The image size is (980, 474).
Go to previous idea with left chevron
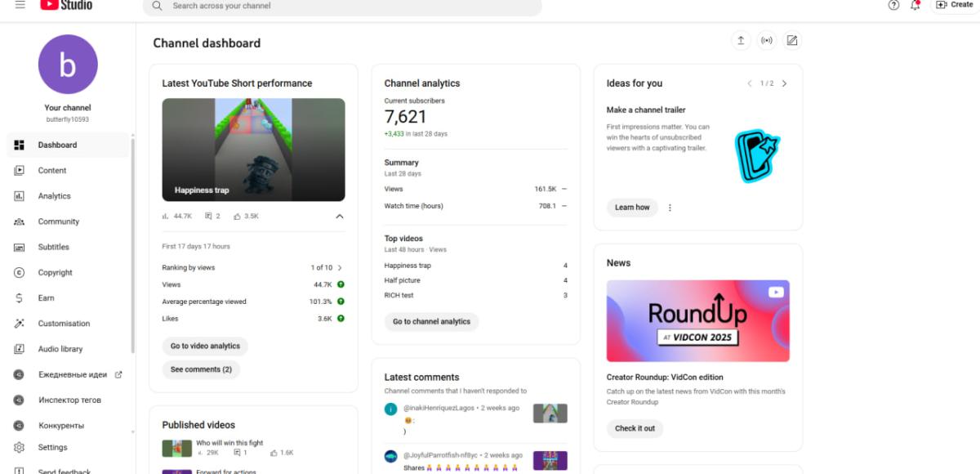pyautogui.click(x=750, y=83)
